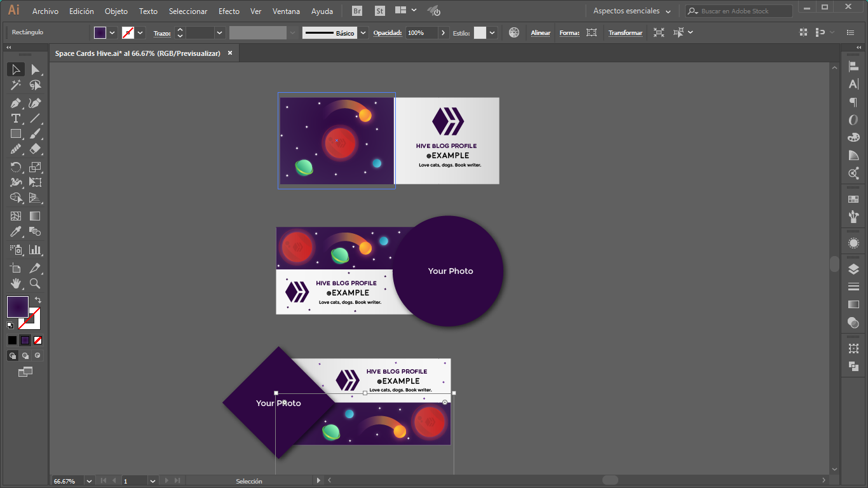Open the arrange documents dropdown
868x488 pixels.
pyautogui.click(x=405, y=11)
